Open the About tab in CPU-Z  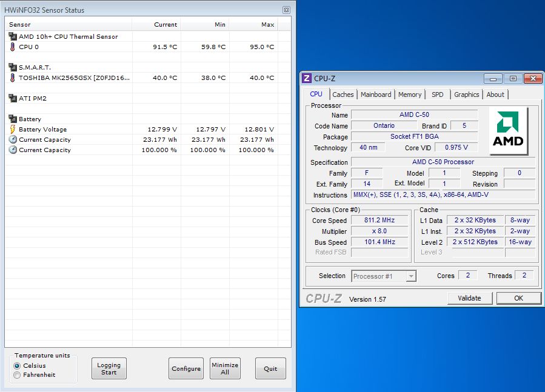(495, 95)
